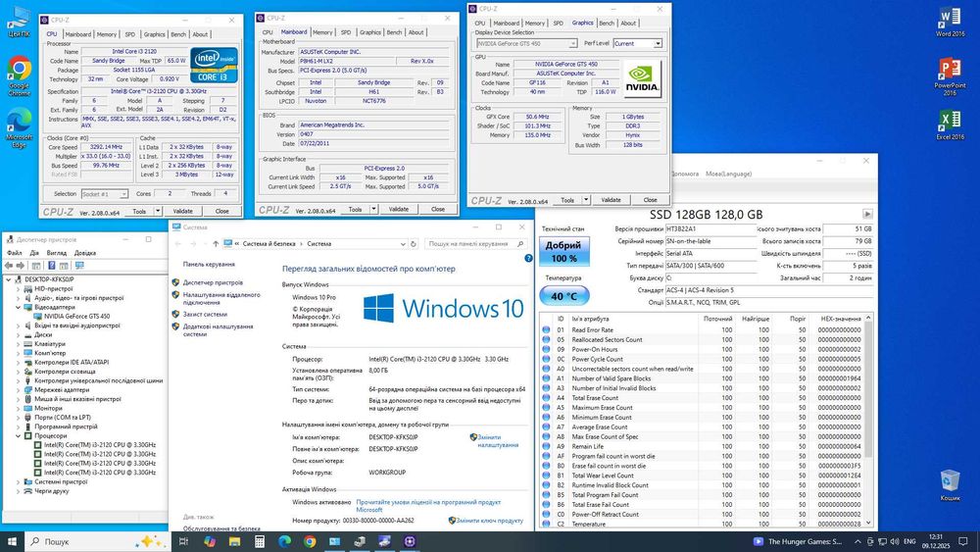
Task: Click next disk arrow in SSD info window
Action: (x=867, y=214)
